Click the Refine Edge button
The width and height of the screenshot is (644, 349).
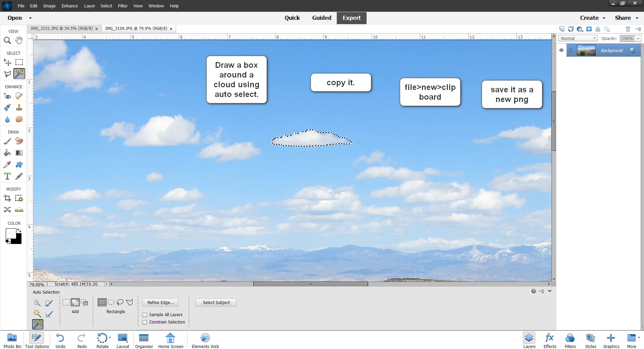point(161,303)
